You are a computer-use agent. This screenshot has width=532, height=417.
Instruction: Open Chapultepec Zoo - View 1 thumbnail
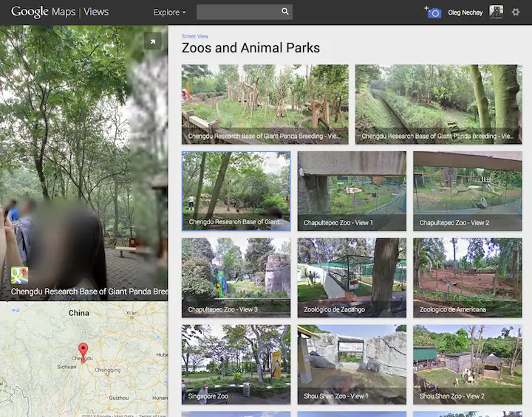[x=352, y=191]
